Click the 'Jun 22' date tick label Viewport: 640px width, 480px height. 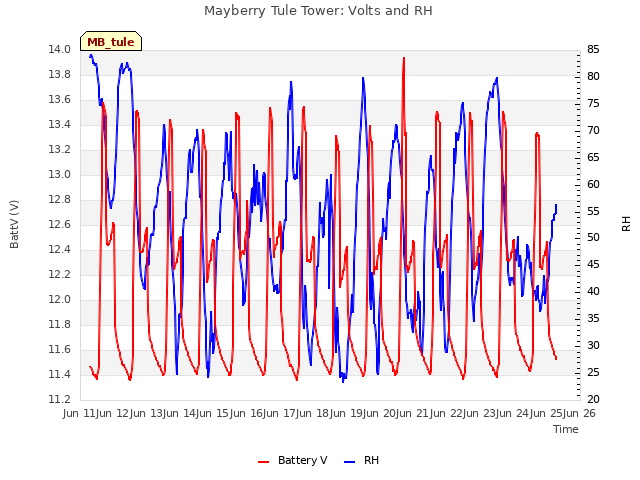(x=447, y=413)
